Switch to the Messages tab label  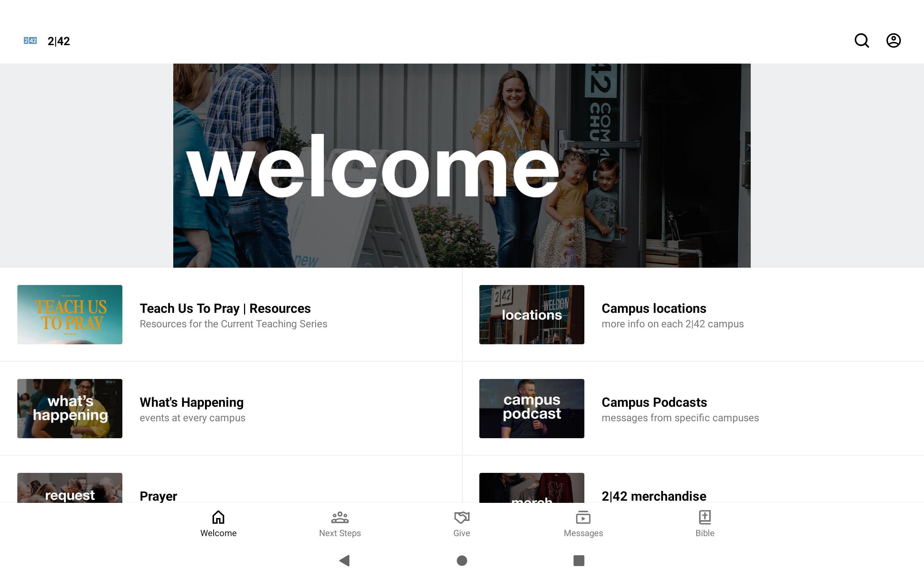(x=583, y=533)
